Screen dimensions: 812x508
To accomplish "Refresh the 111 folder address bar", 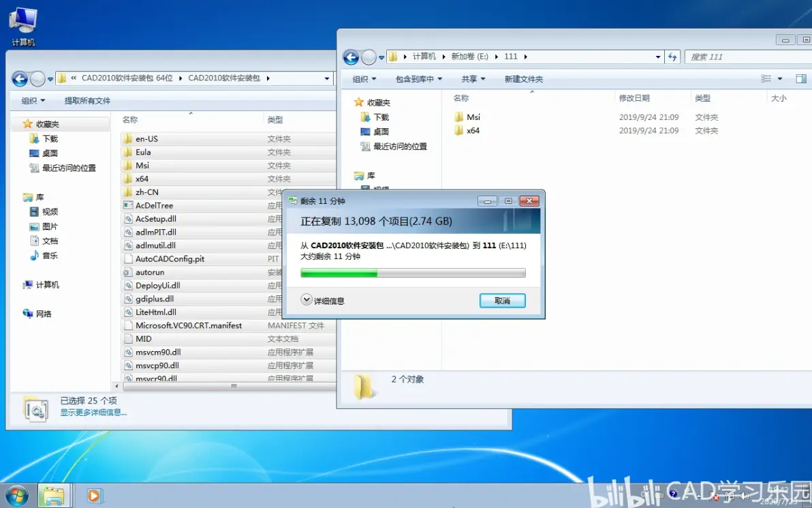I will coord(672,57).
